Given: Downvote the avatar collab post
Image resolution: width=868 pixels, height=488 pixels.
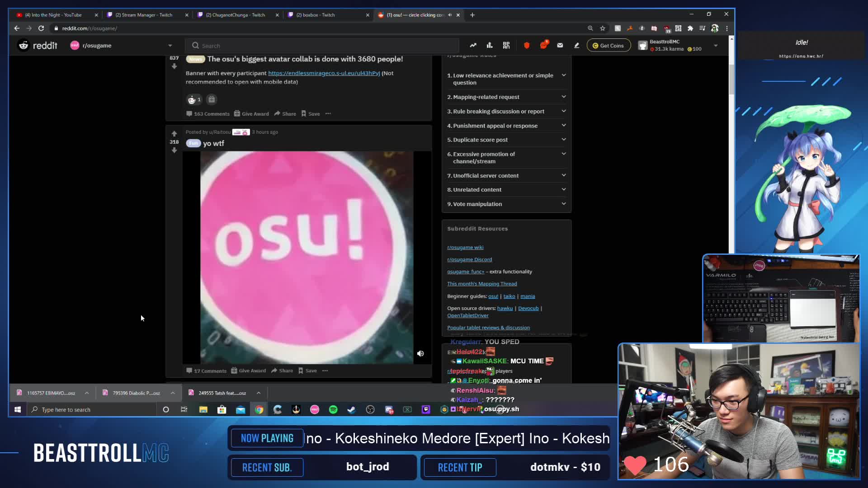Looking at the screenshot, I should coord(174,66).
